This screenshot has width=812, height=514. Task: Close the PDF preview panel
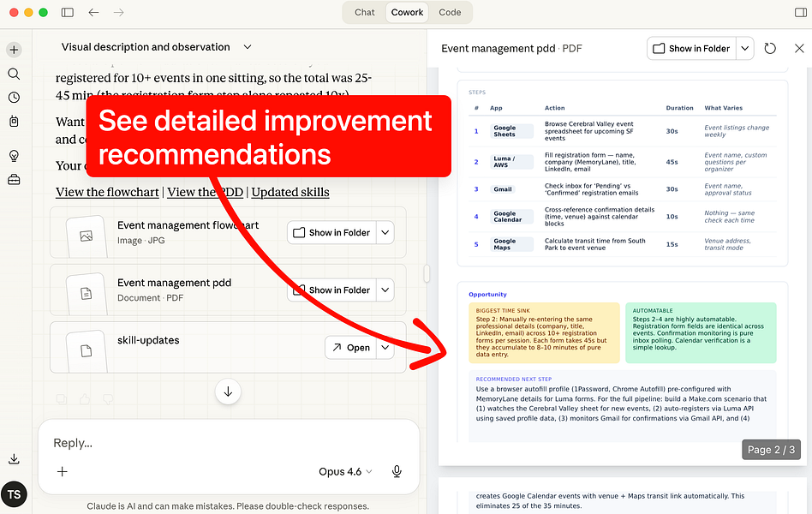tap(799, 49)
